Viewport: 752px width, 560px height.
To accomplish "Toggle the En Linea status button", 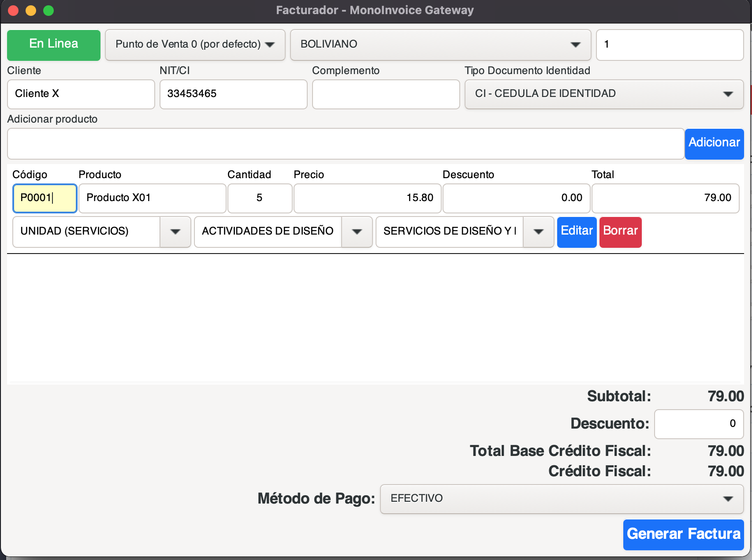I will 54,45.
